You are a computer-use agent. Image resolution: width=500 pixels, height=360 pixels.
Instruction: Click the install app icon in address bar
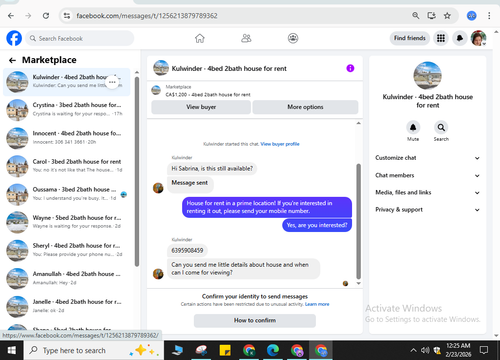[x=432, y=16]
